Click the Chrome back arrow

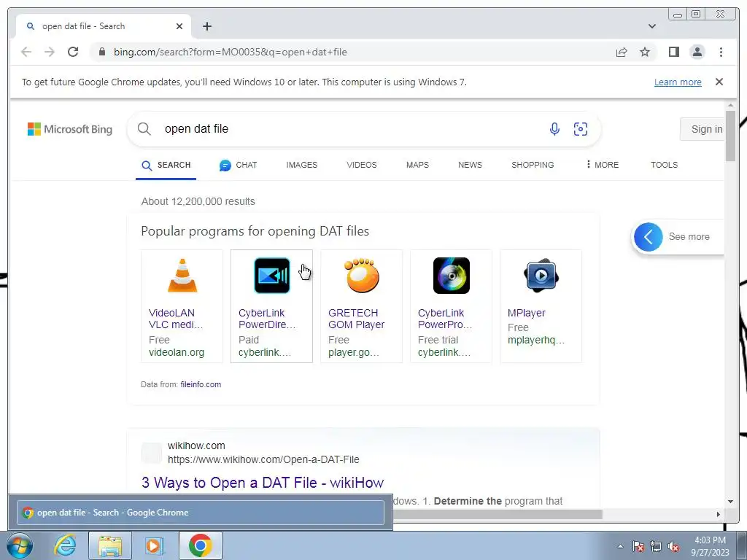coord(26,52)
